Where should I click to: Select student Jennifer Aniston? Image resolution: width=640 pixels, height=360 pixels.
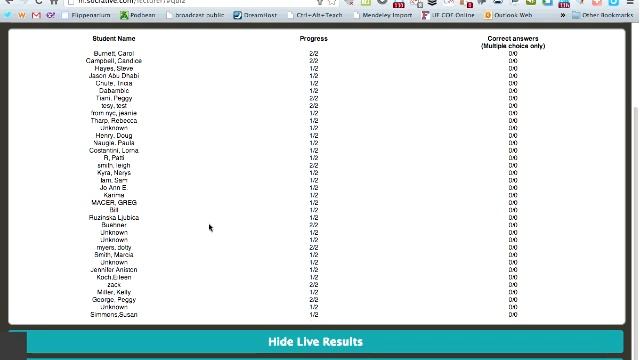(x=114, y=270)
